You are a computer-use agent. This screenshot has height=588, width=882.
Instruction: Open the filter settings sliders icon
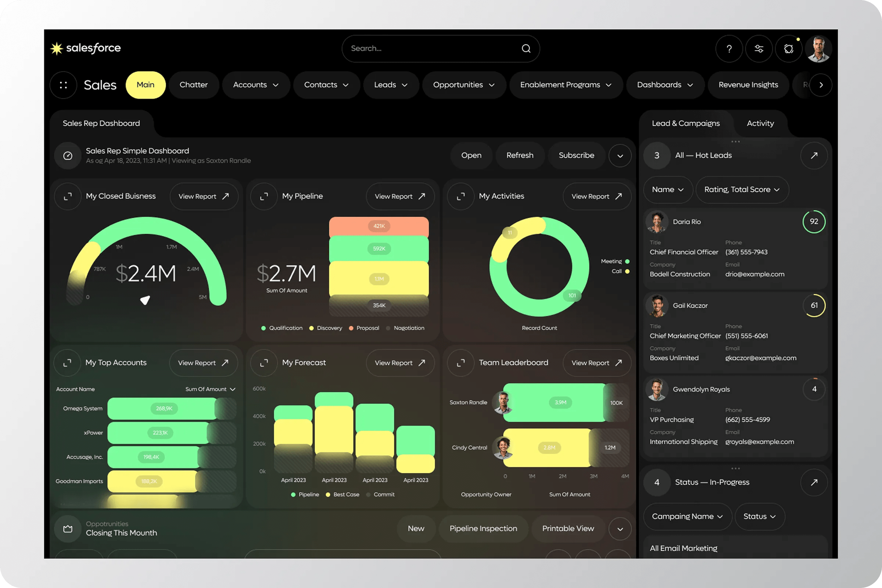tap(759, 49)
